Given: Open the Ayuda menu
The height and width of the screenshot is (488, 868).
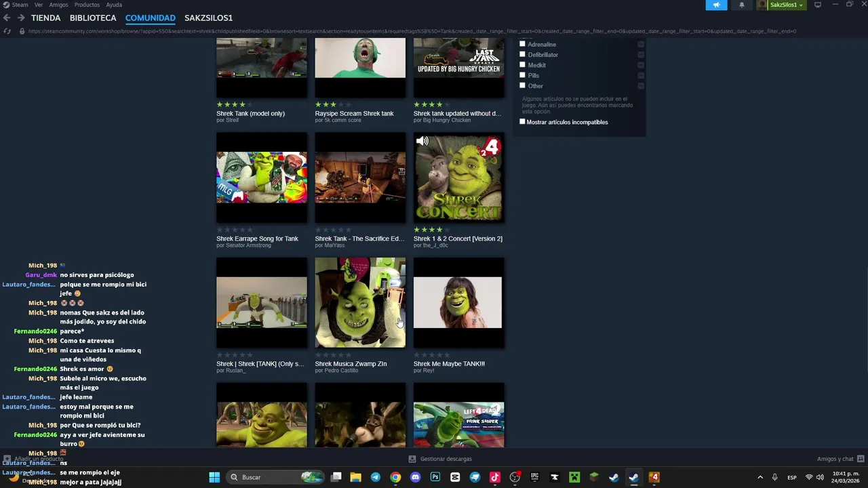Looking at the screenshot, I should [114, 5].
